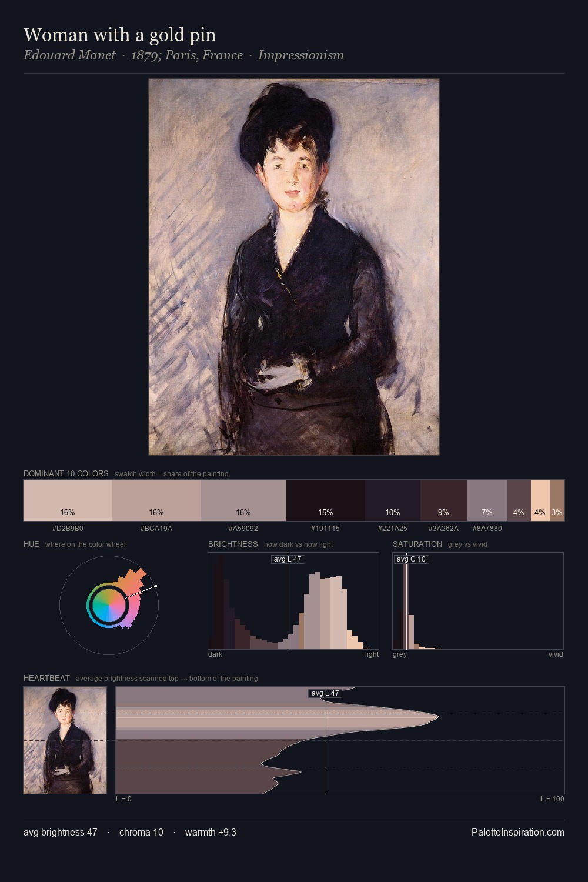The image size is (588, 882).
Task: Click the hex label #221A25
Action: pos(393,529)
